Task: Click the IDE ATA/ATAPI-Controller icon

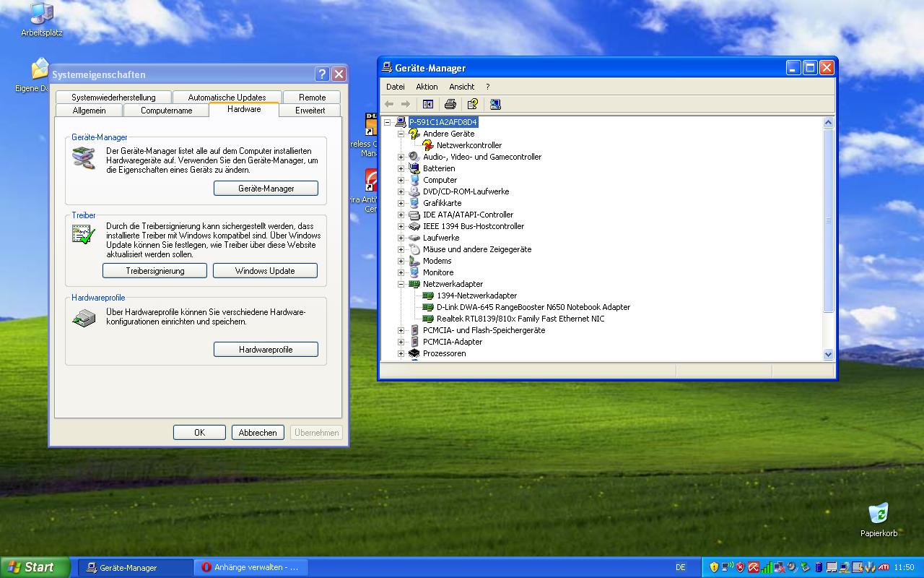Action: click(x=414, y=215)
